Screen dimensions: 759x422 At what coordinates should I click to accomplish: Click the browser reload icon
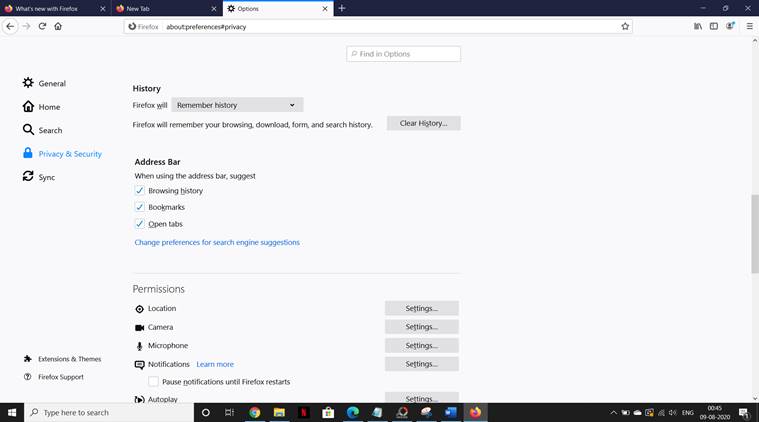[x=42, y=26]
